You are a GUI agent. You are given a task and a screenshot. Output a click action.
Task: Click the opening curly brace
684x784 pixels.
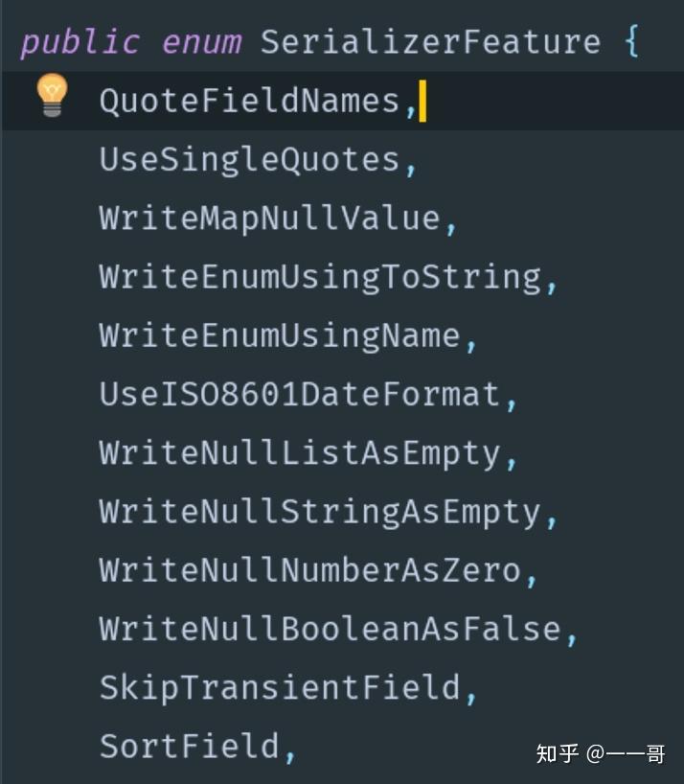[x=630, y=42]
